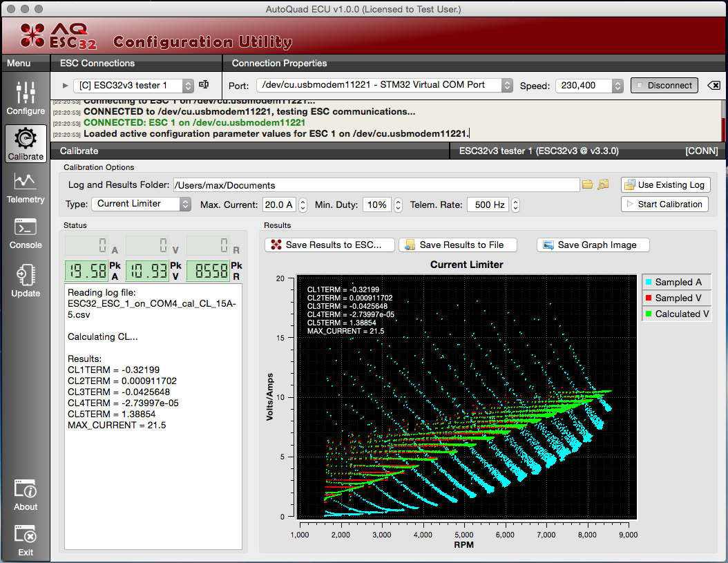
Task: Toggle the Sampled A legend entry
Action: point(676,282)
